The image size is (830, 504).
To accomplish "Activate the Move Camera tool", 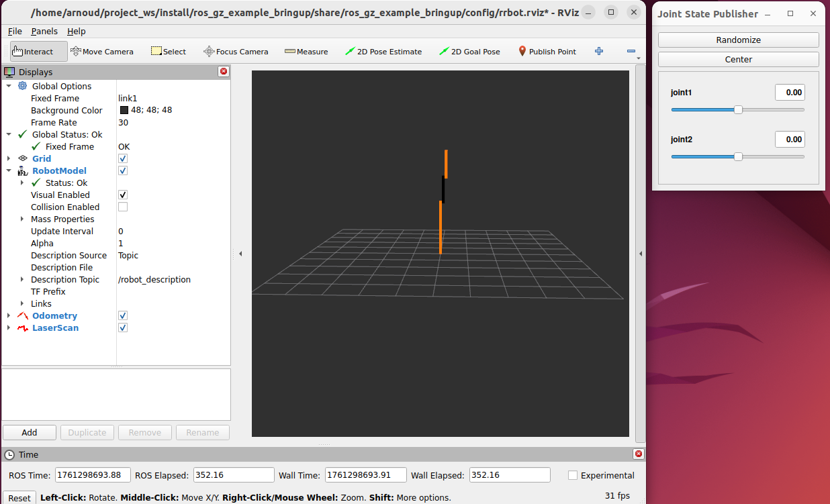I will (x=102, y=52).
